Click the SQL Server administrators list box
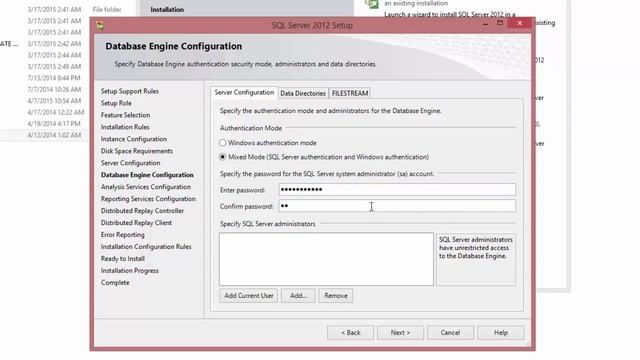Screen dimensions: 640x360 coord(326,259)
